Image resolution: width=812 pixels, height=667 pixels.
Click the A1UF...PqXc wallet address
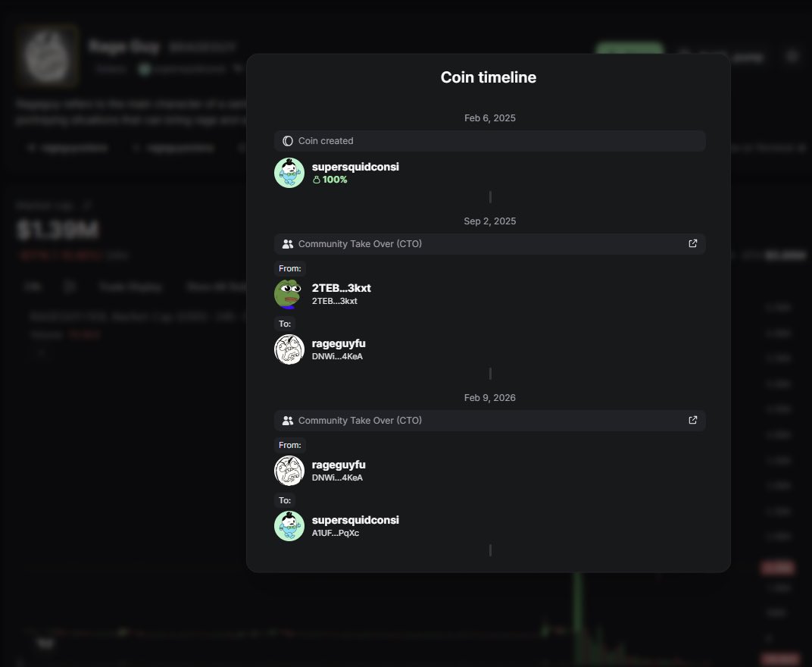[x=336, y=533]
